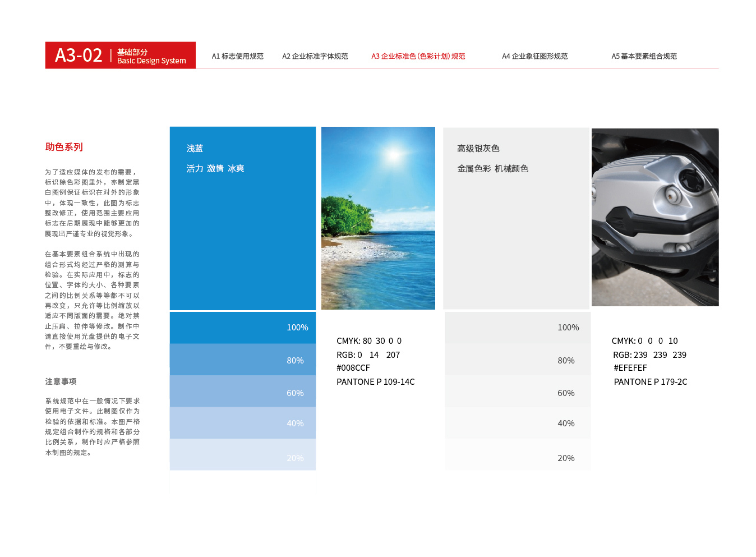Click the 助色系列 red heading
Viewport: 756px width, 557px height.
pyautogui.click(x=64, y=147)
